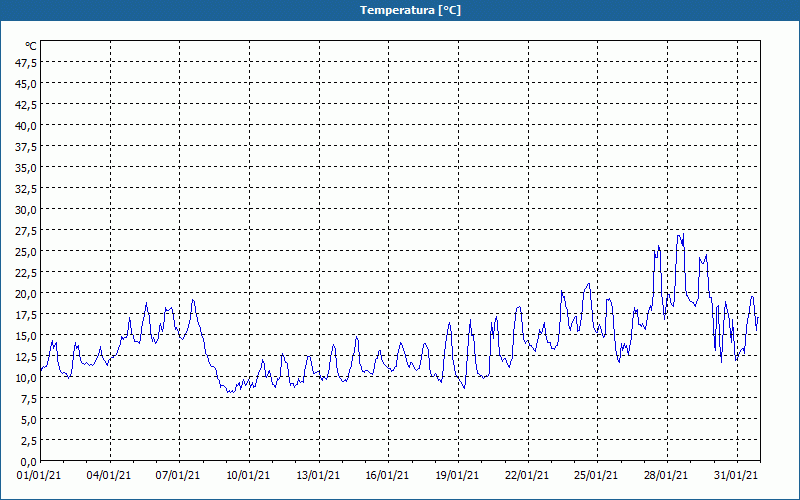Click the 10/01/21 date label

(248, 475)
